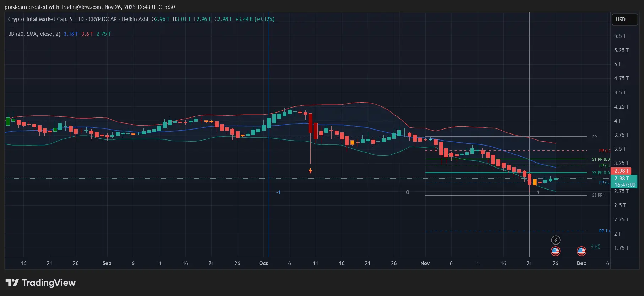Screen dimensions: 644x296
Task: Select the BB (20, SMA, close, 2) indicator label
Action: point(34,34)
